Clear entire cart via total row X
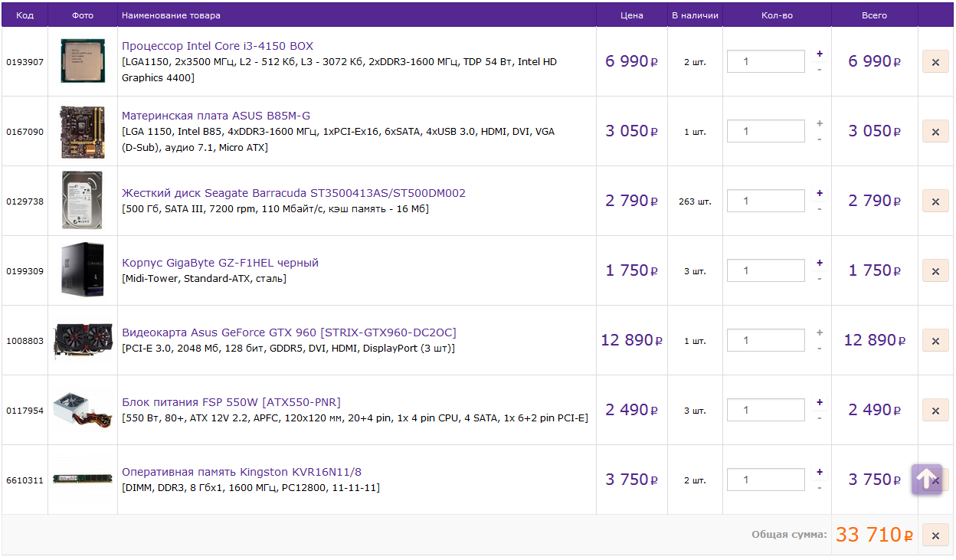 tap(935, 535)
